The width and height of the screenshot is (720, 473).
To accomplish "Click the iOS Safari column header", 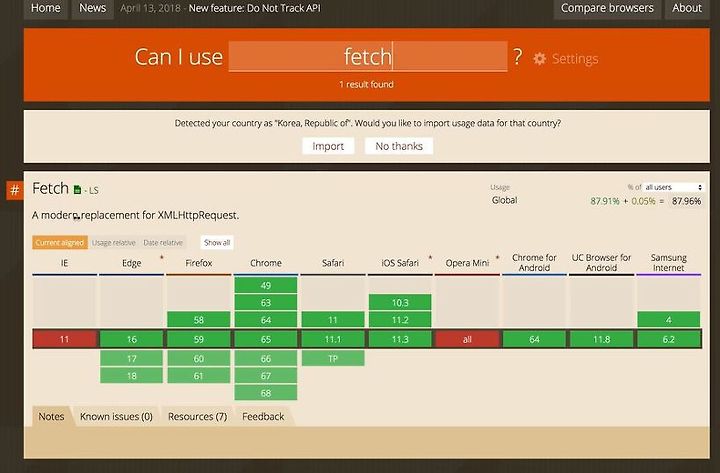I will coord(400,263).
